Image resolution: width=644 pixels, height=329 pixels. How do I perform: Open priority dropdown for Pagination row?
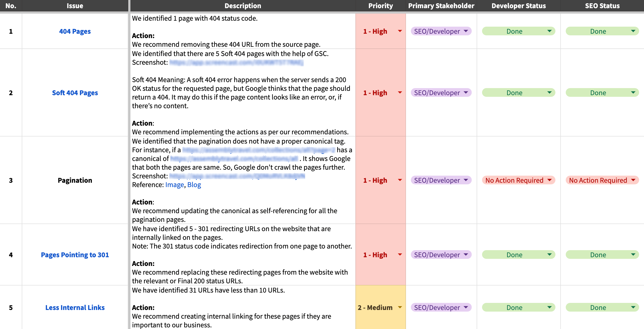pyautogui.click(x=400, y=180)
